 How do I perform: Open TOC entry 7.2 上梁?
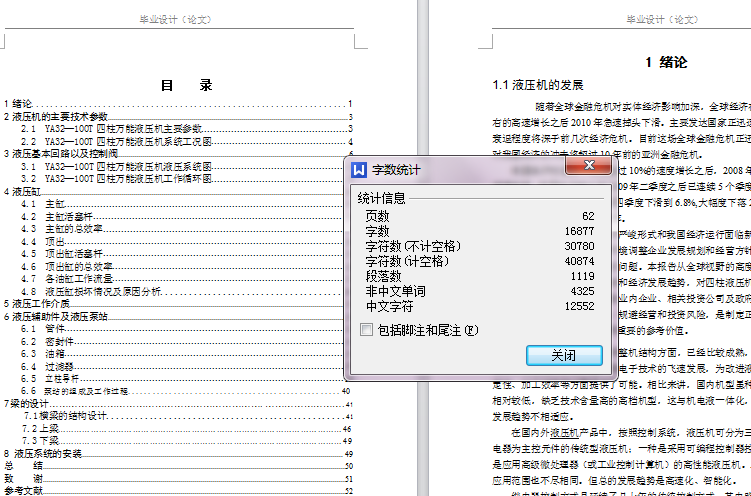click(187, 428)
